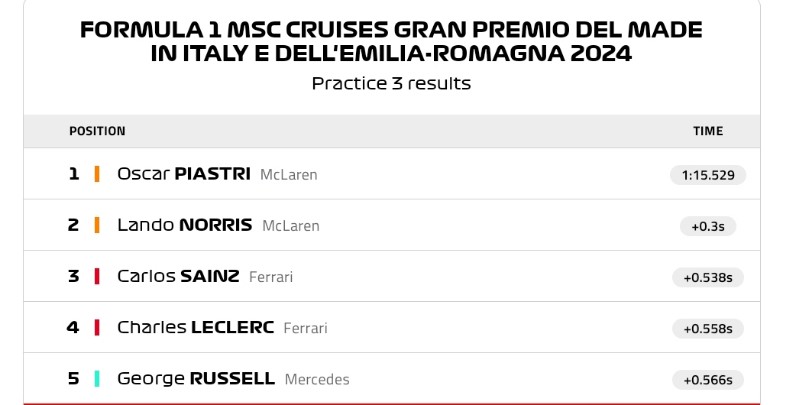Select Carlos Sainz driver name

(178, 276)
